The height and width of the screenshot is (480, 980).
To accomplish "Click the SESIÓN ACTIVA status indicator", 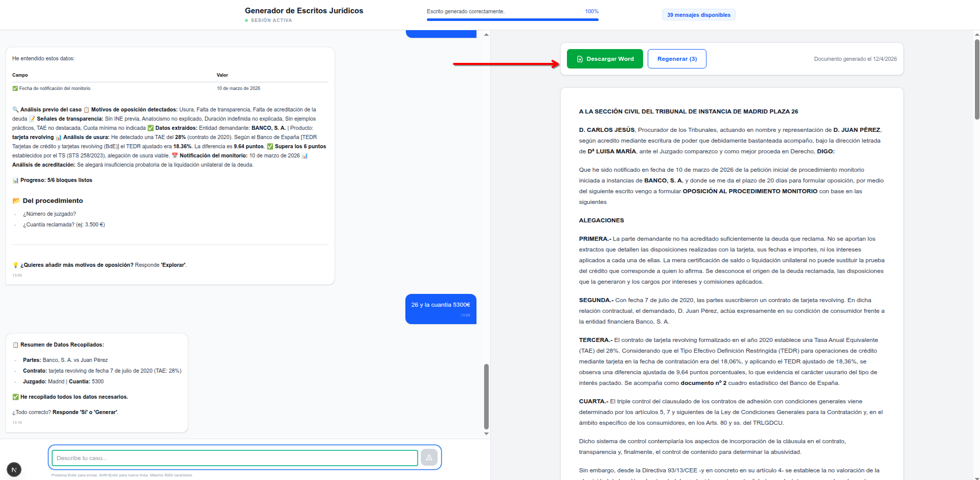I will tap(268, 20).
